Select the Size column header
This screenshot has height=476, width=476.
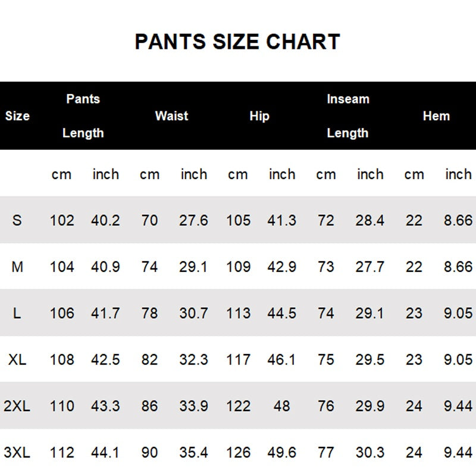(x=17, y=116)
